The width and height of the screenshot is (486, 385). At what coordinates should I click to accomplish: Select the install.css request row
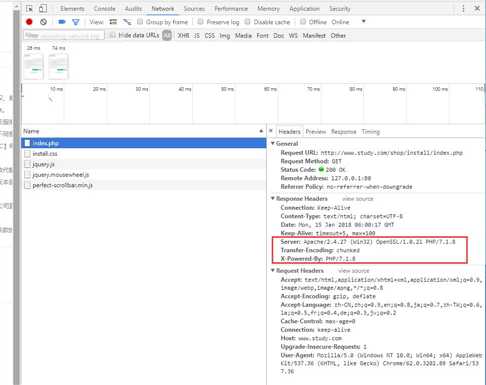[x=144, y=154]
